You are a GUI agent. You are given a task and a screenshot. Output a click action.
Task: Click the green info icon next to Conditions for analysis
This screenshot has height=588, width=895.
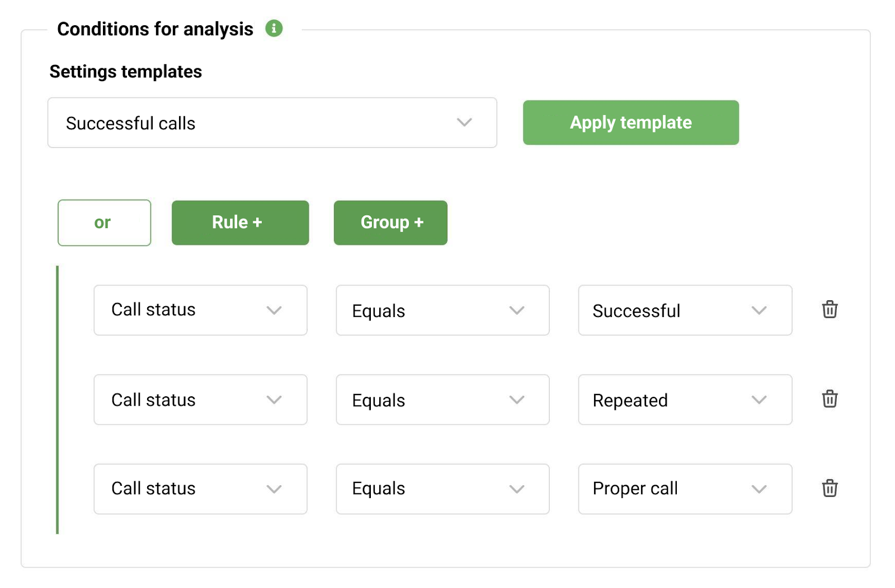point(274,28)
